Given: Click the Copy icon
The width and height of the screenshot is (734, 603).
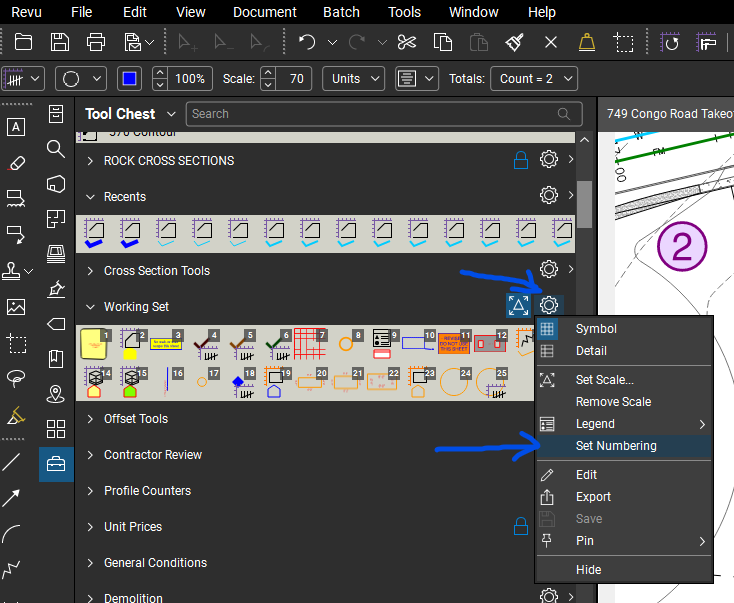Looking at the screenshot, I should click(x=442, y=42).
